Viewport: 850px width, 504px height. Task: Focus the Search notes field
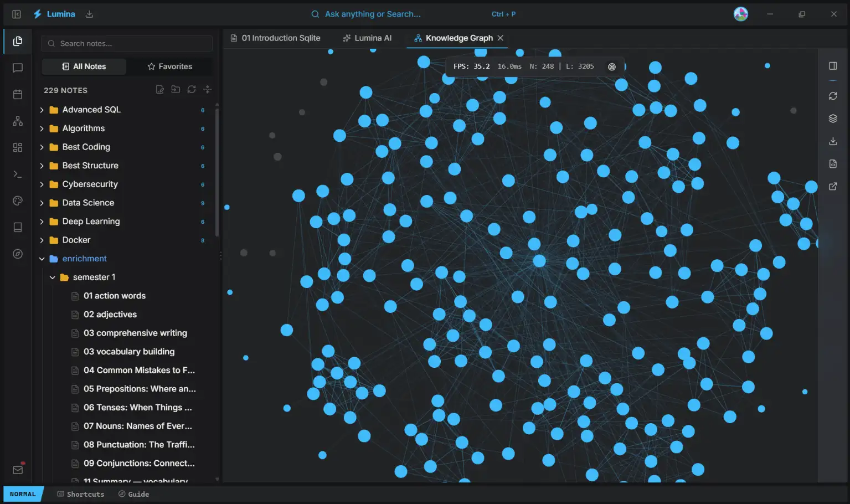[x=127, y=44]
